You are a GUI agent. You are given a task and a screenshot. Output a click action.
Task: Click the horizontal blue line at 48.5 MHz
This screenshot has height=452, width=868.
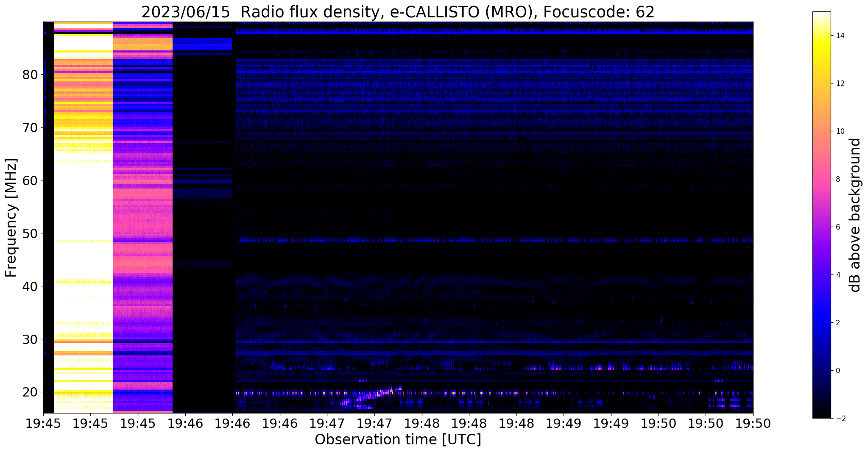coord(494,240)
